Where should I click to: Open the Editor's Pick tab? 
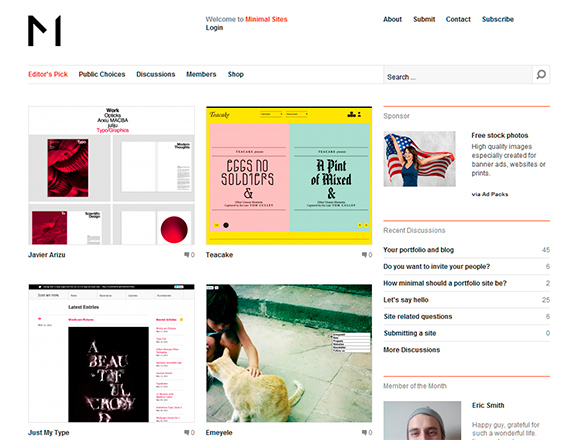point(48,74)
